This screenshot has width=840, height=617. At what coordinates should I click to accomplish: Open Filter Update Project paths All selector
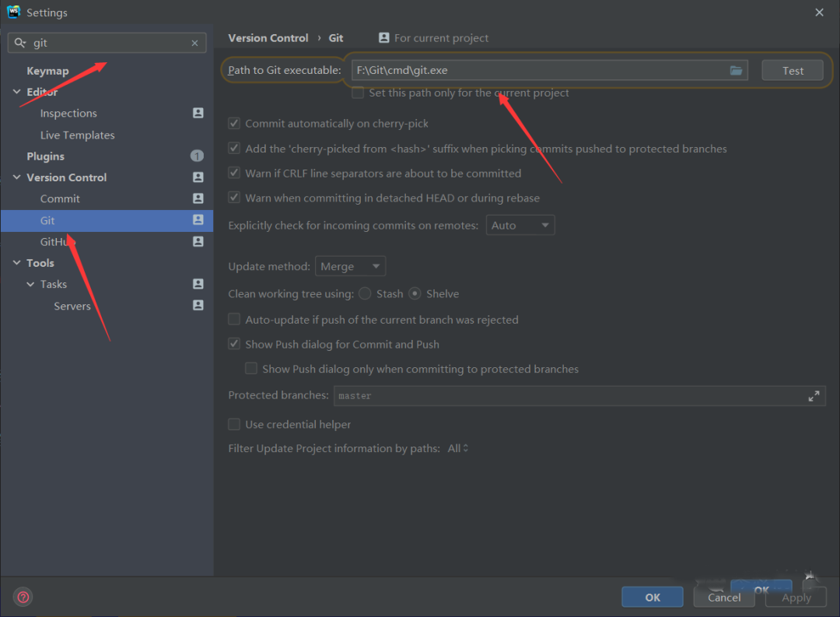click(458, 448)
